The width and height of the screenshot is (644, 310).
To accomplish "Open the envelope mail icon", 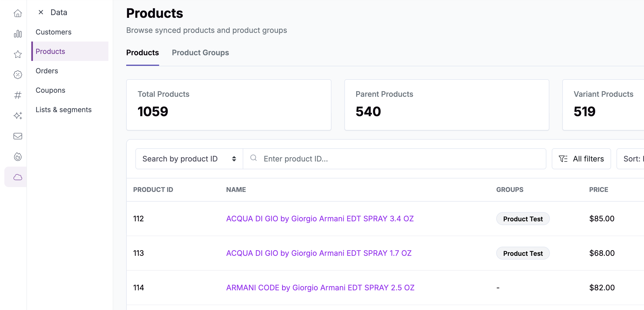I will 18,136.
